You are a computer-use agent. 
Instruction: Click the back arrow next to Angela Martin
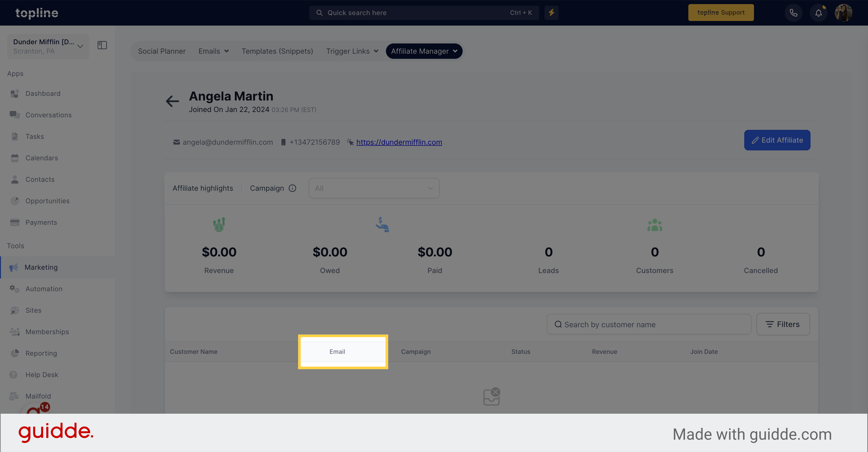click(x=173, y=101)
